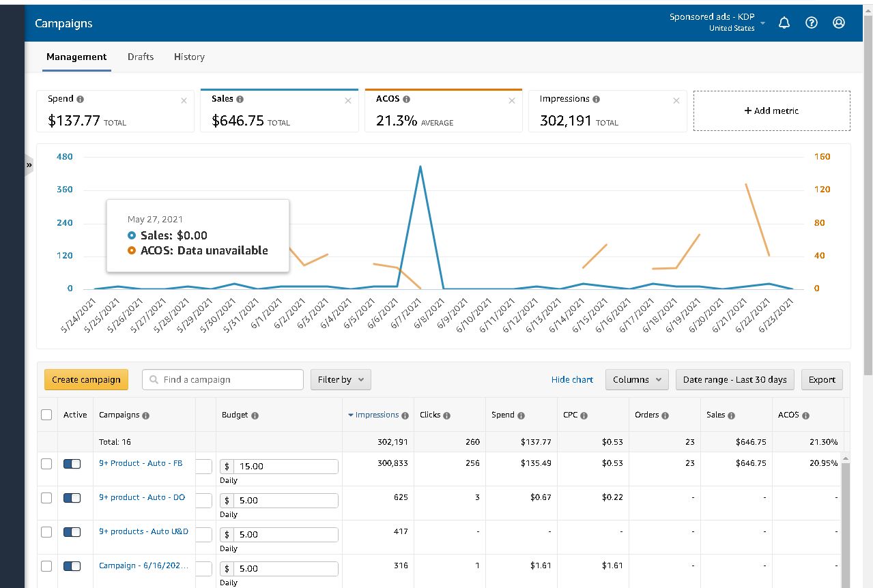Image resolution: width=873 pixels, height=588 pixels.
Task: Click the Create campaign button
Action: pyautogui.click(x=86, y=380)
